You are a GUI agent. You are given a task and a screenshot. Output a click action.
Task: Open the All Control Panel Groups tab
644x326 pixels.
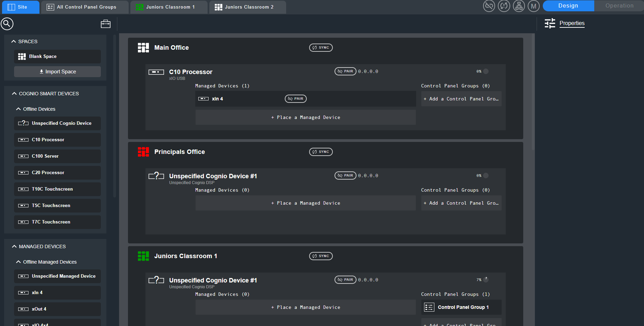click(x=85, y=7)
